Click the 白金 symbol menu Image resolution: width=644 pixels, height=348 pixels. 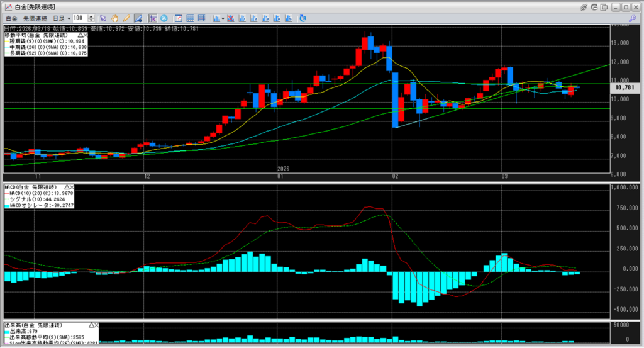click(11, 18)
